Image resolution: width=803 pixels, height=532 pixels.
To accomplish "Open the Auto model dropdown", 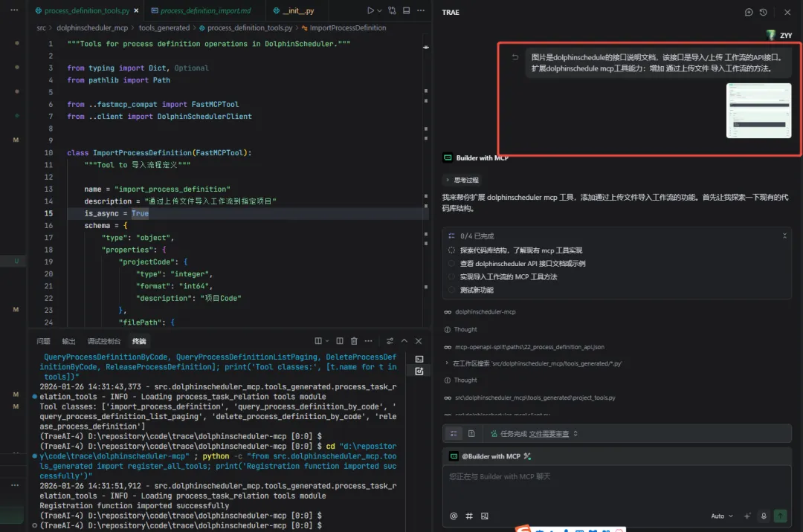I will coord(722,516).
